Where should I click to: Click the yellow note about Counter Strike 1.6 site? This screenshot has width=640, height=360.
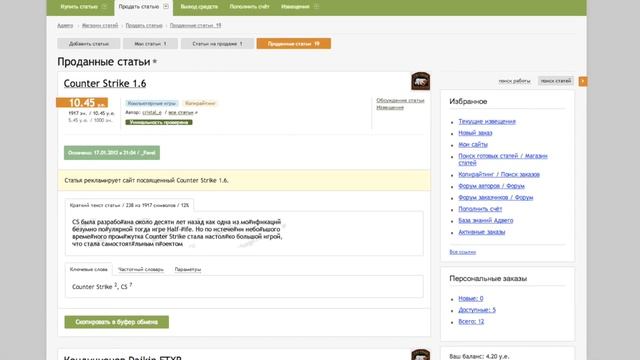click(244, 180)
